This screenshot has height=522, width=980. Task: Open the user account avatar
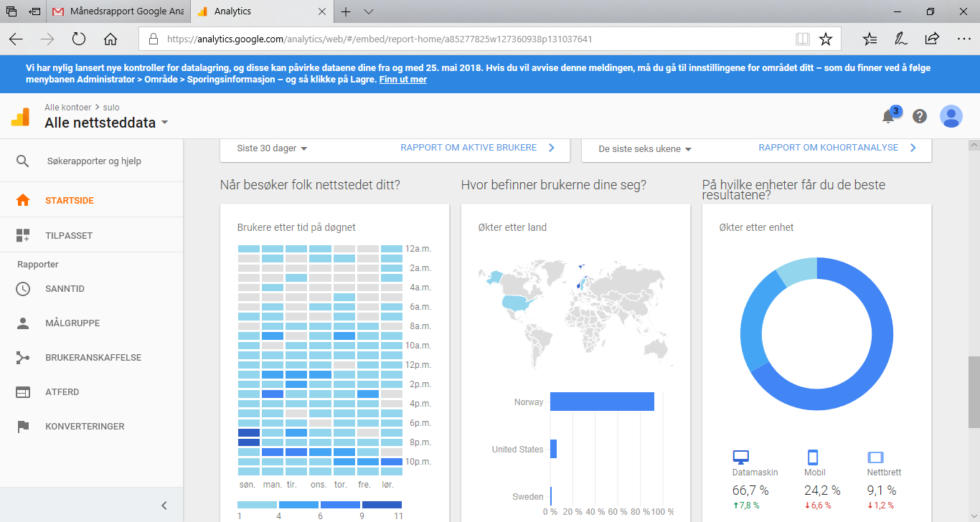pos(951,116)
